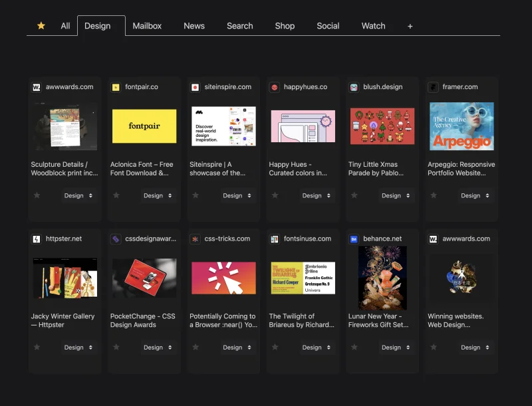Viewport: 532px width, 406px height.
Task: Open category dropdown on fontpair.co card
Action: 158,195
